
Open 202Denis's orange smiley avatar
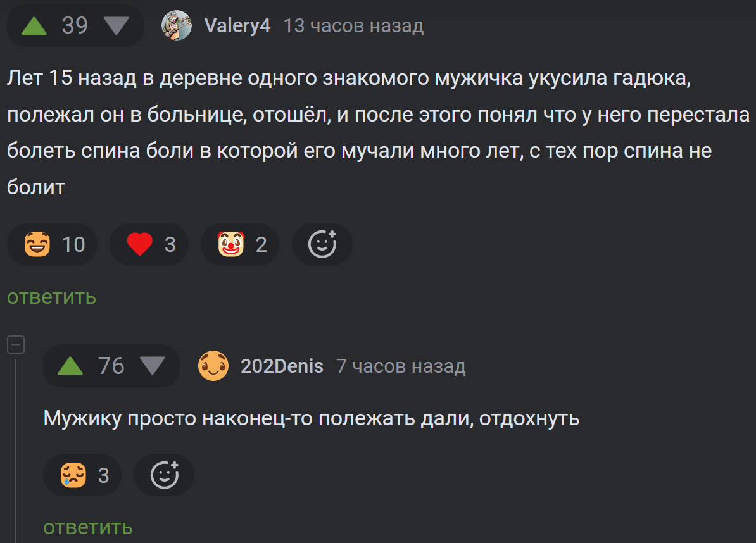click(x=213, y=366)
